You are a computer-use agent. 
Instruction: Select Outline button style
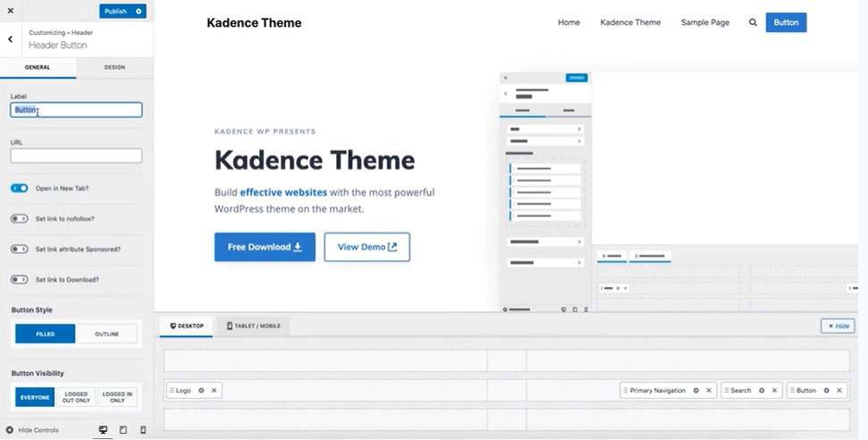coord(107,334)
